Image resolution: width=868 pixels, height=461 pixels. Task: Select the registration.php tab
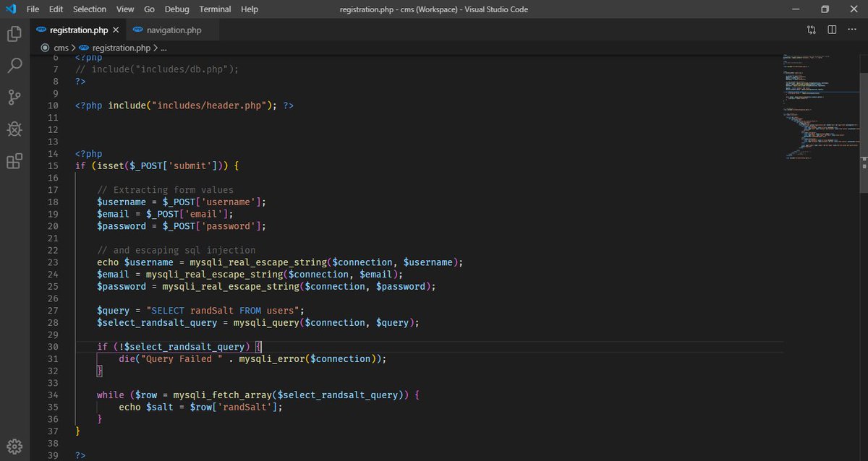[77, 30]
